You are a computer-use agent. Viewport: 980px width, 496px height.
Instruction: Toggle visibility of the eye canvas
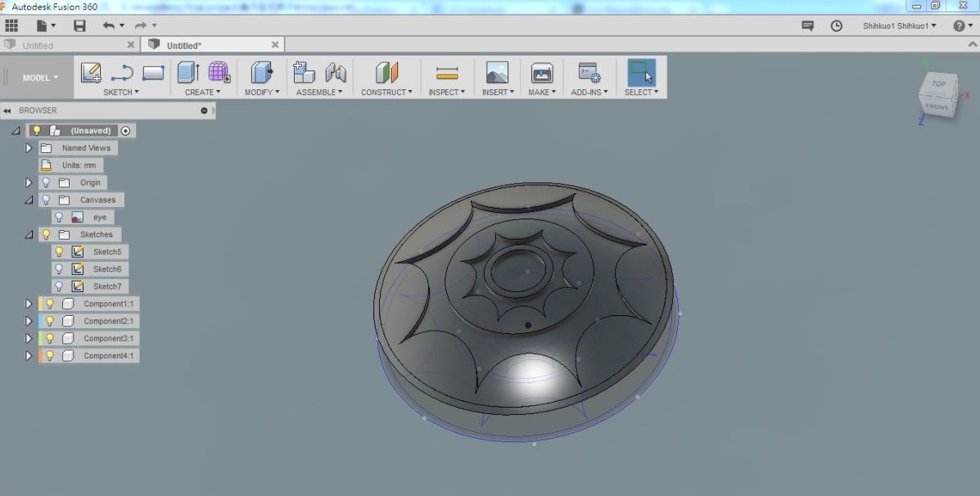pos(59,218)
